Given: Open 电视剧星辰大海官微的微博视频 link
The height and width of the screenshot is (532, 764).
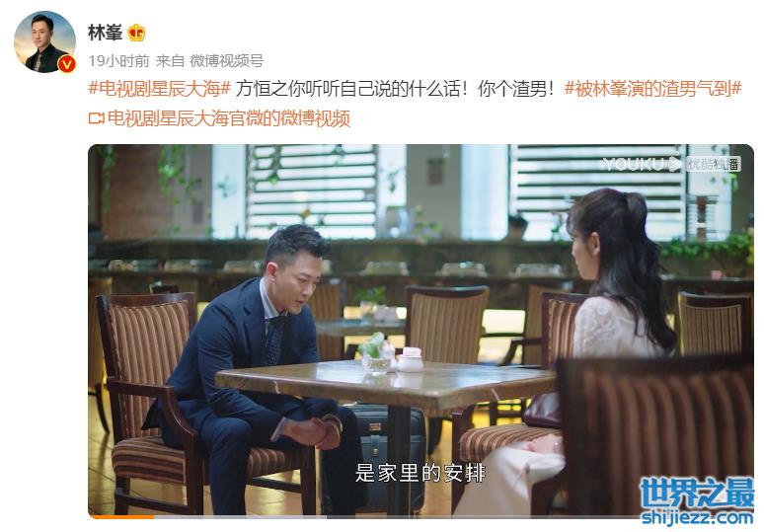Looking at the screenshot, I should coord(229,118).
